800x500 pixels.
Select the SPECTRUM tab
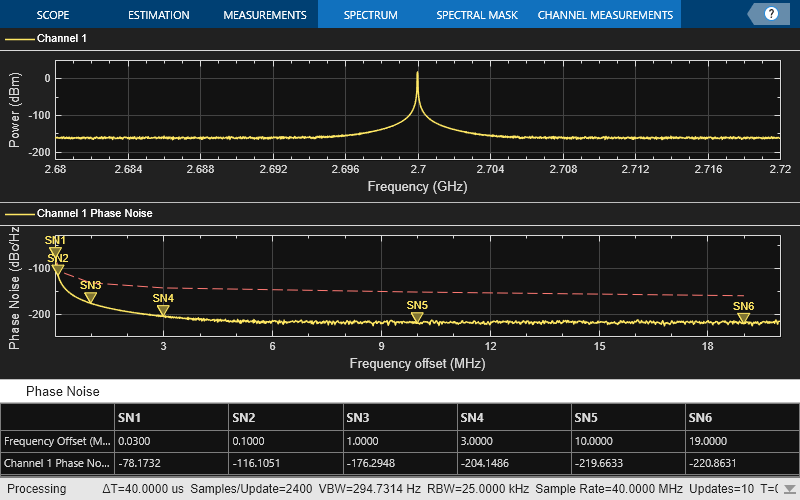click(x=370, y=15)
